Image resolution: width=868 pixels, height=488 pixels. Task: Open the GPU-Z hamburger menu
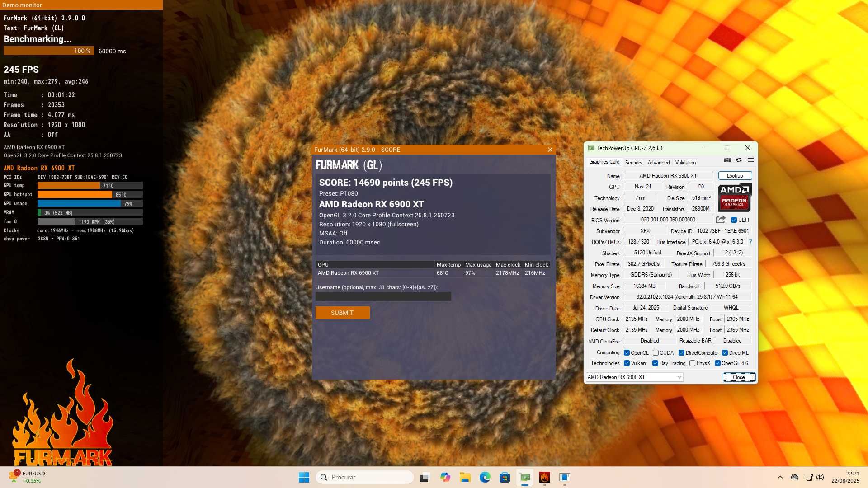750,160
